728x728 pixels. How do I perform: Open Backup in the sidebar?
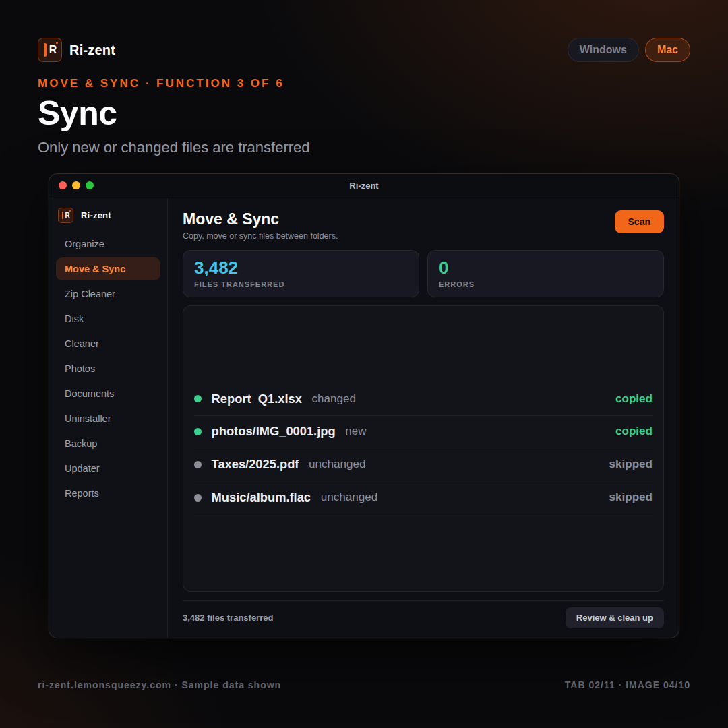pyautogui.click(x=108, y=444)
